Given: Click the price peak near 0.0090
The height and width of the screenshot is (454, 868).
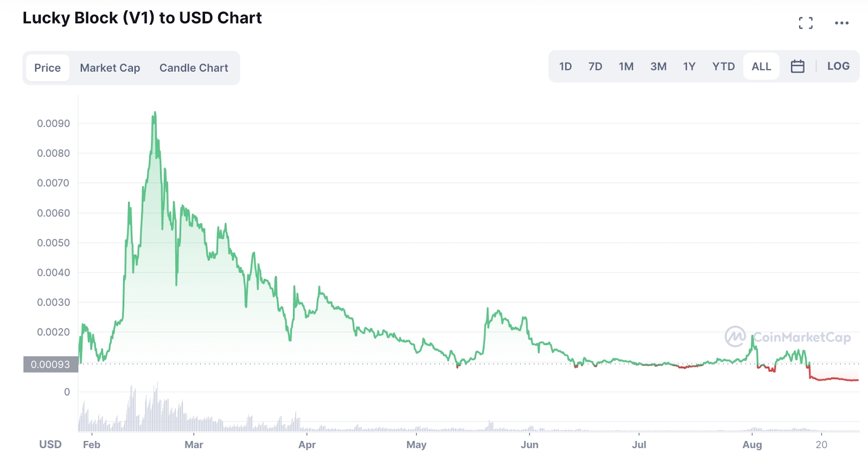Looking at the screenshot, I should (x=155, y=113).
